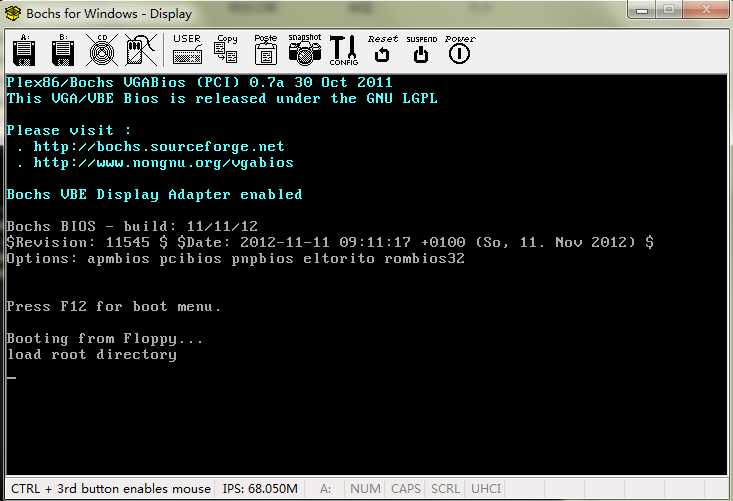Screen dimensions: 733x501
Task: Click the Paste clipboard icon
Action: point(266,49)
